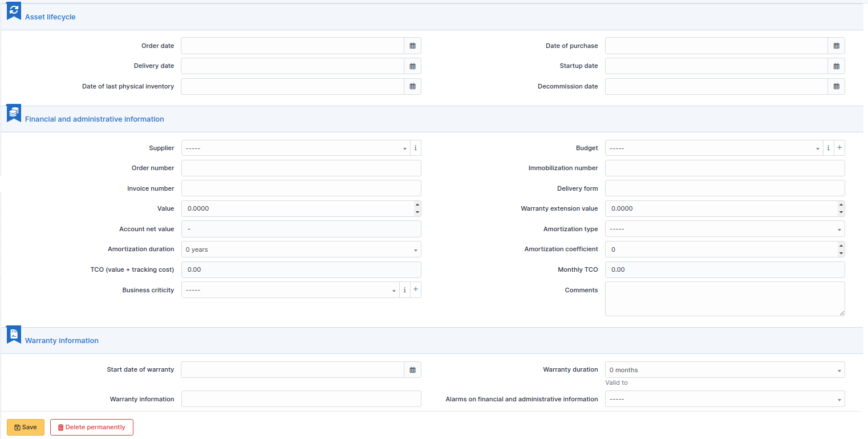The image size is (868, 439).
Task: Decrease Warranty extension value stepper
Action: [x=841, y=212]
